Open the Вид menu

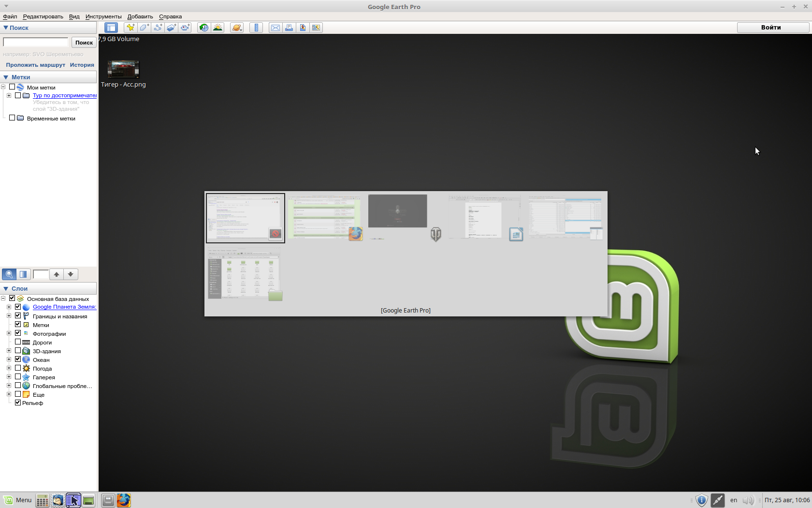[74, 16]
